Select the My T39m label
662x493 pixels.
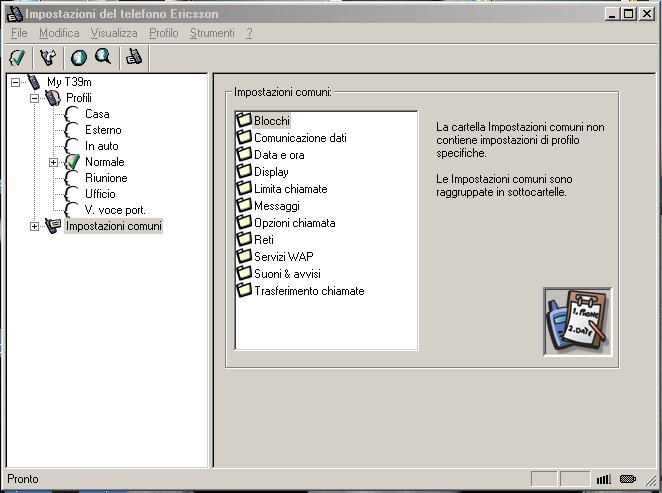click(x=69, y=82)
